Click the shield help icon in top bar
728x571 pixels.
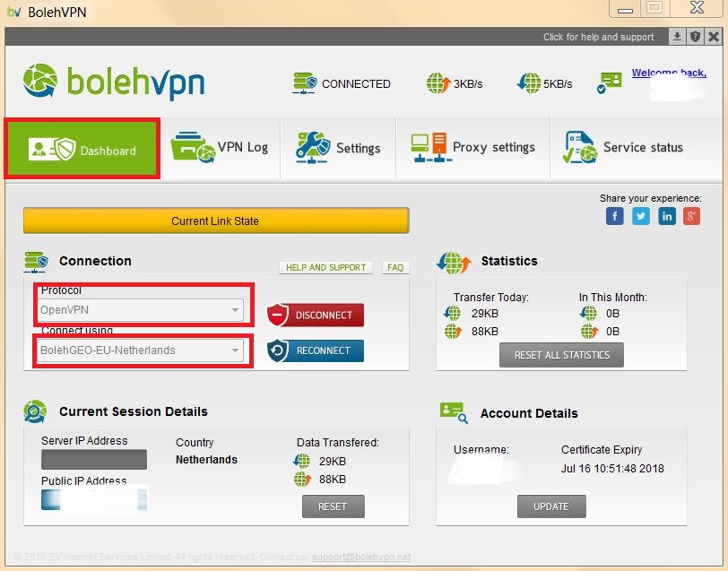695,36
